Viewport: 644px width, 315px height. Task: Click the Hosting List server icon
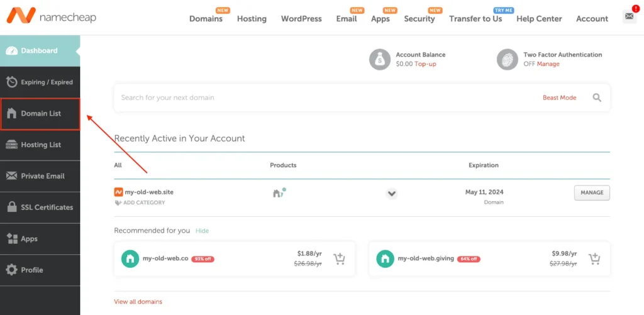click(x=12, y=145)
